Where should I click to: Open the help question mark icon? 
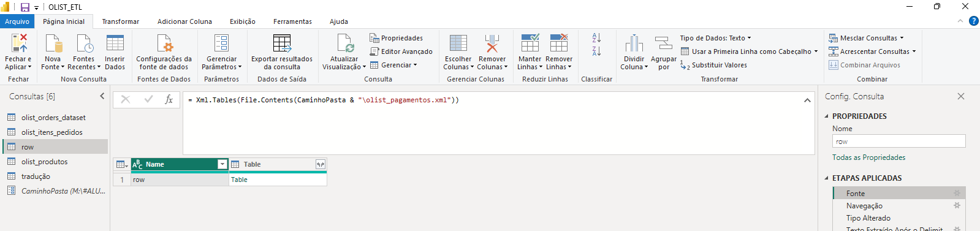pos(973,21)
